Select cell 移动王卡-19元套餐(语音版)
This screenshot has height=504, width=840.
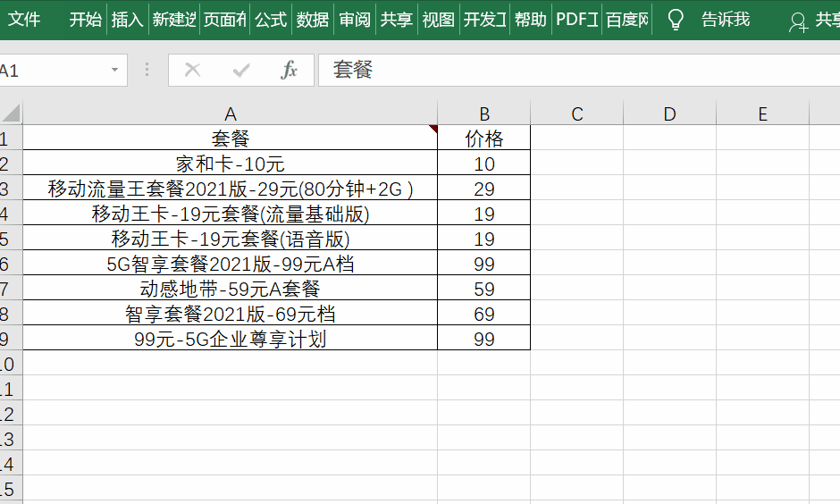click(231, 239)
